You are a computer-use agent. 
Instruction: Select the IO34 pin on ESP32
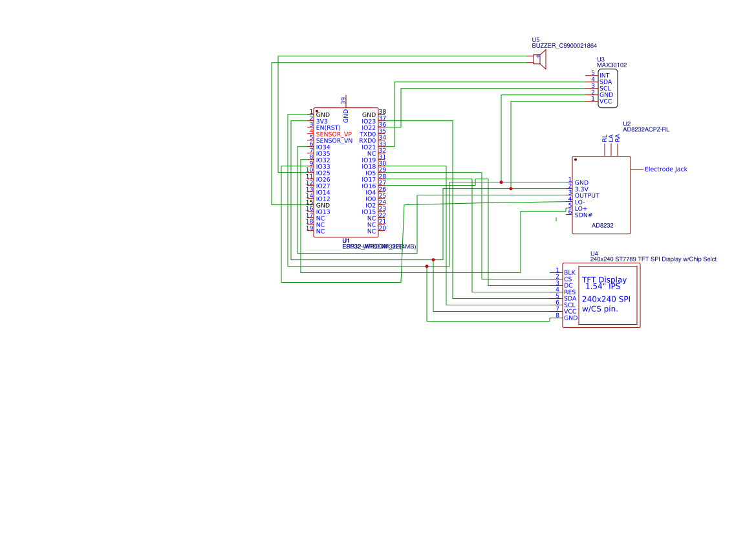[x=323, y=147]
